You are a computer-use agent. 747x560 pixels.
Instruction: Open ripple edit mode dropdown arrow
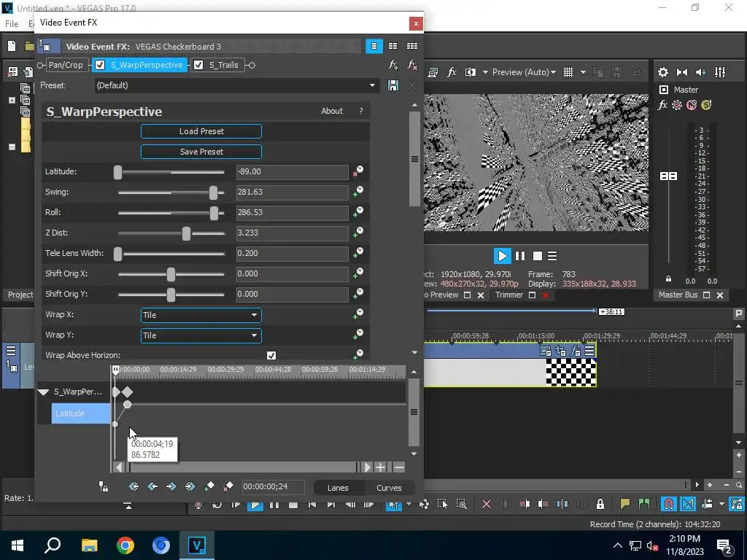(x=721, y=504)
